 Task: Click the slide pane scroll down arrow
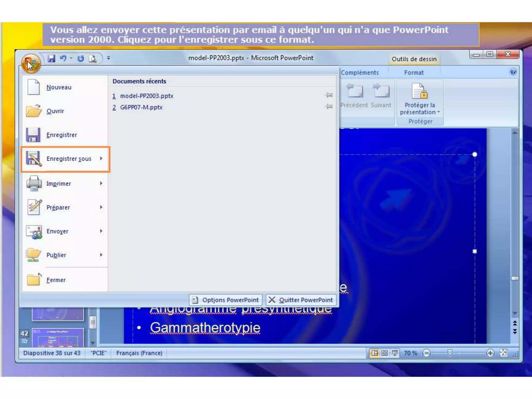coord(93,343)
